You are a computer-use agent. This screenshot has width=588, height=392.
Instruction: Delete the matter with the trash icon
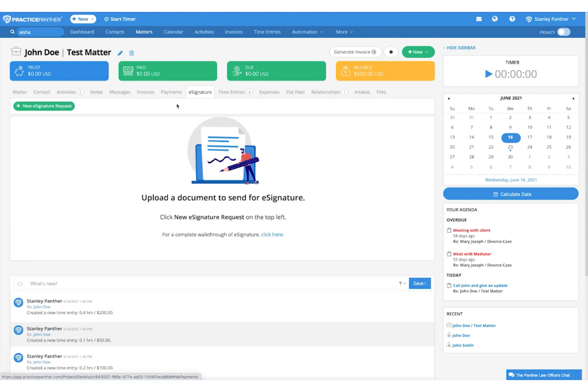[x=132, y=53]
